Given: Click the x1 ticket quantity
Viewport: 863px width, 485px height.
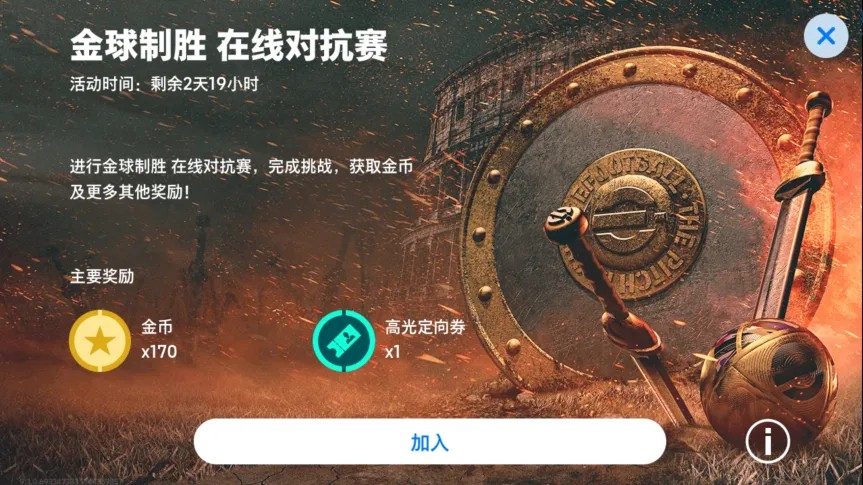Looking at the screenshot, I should [x=392, y=352].
